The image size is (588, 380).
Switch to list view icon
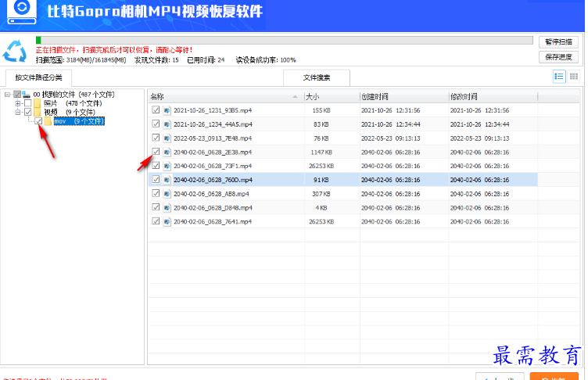559,77
